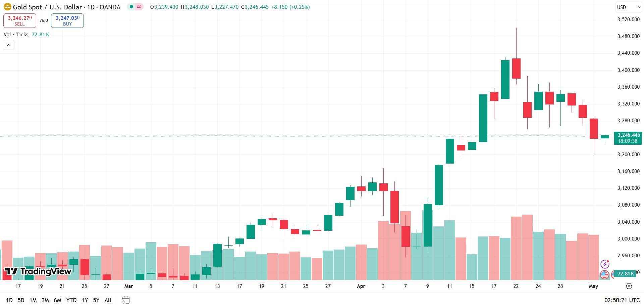644x305 pixels.
Task: Select the 6M time range
Action: pyautogui.click(x=57, y=300)
